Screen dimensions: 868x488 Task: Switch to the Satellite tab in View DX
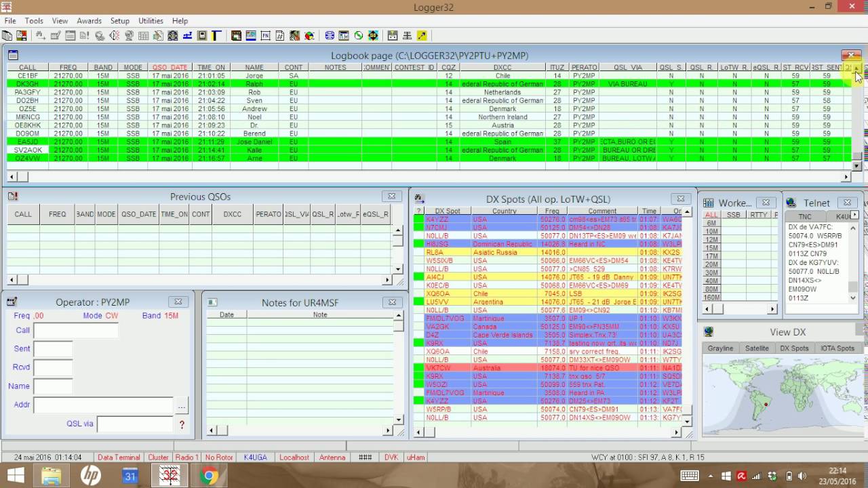pyautogui.click(x=757, y=348)
